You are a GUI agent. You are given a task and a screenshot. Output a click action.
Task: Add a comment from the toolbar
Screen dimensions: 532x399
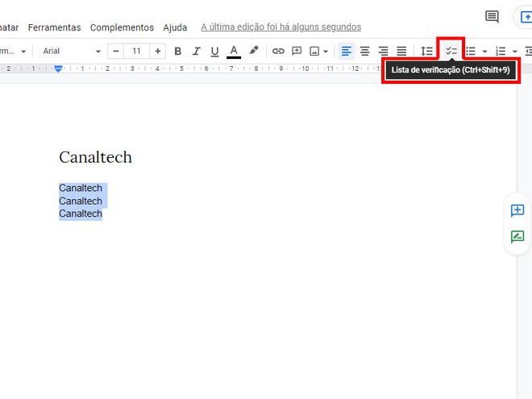[x=297, y=52]
